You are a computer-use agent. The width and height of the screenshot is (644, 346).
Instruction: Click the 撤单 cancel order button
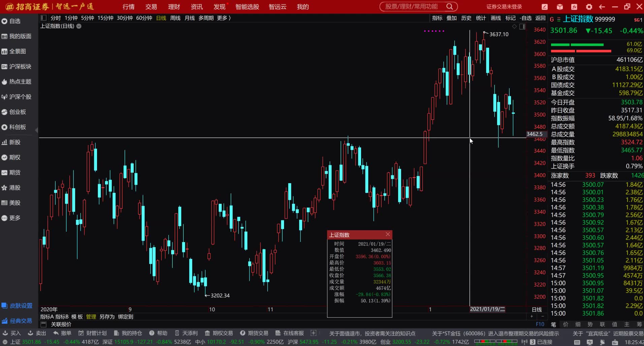(62, 333)
